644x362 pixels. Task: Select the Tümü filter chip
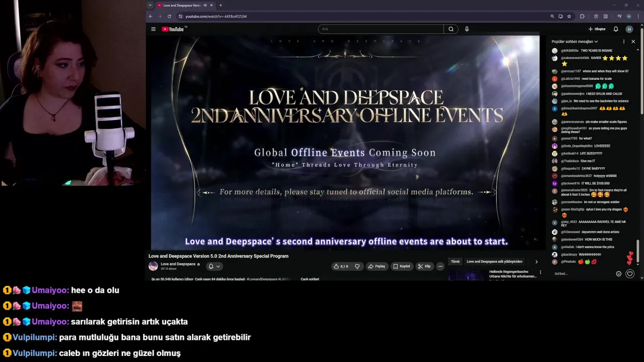click(x=455, y=261)
